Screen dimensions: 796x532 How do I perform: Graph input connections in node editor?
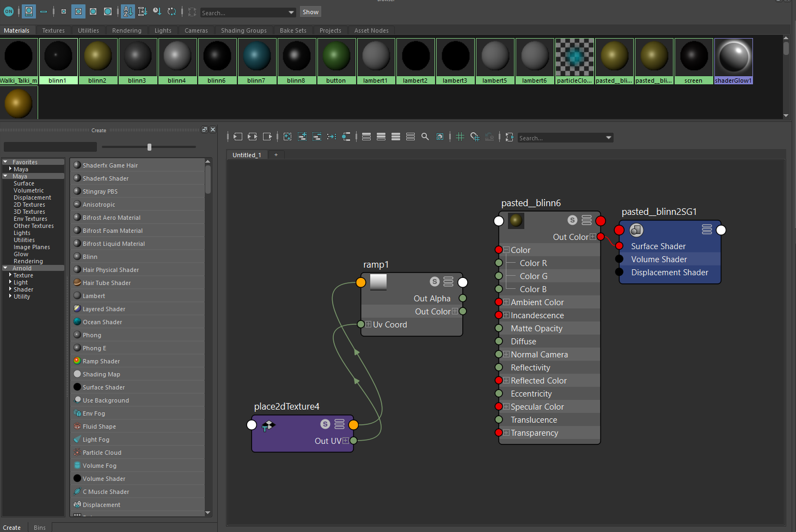tap(238, 137)
